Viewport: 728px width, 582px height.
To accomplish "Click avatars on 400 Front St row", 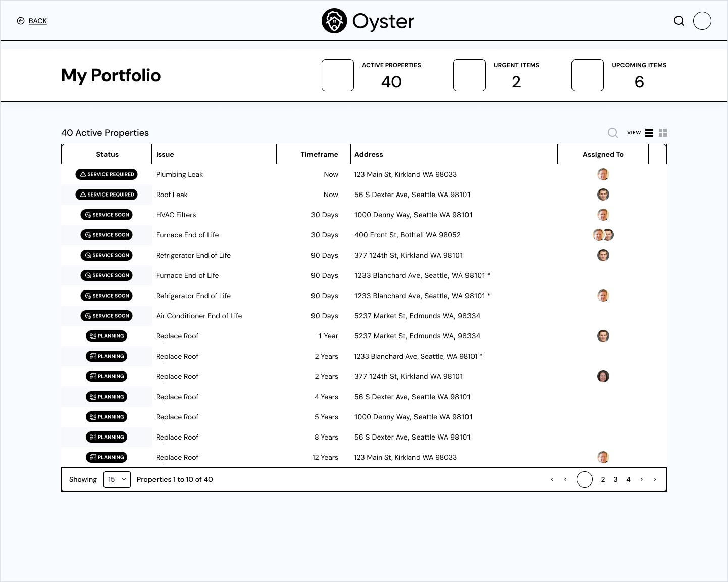I will (x=603, y=235).
